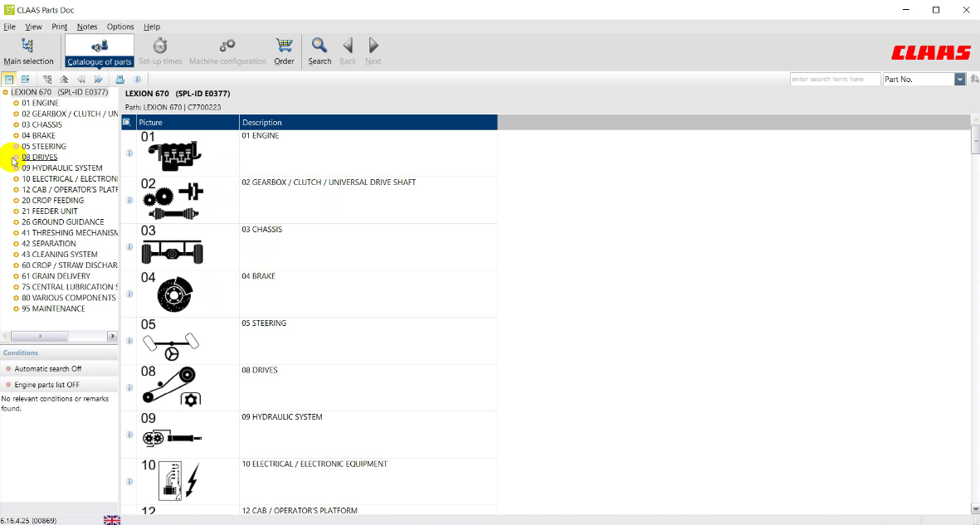Viewport: 980px width, 525px height.
Task: Click the info icon in small toolbar
Action: tap(138, 80)
